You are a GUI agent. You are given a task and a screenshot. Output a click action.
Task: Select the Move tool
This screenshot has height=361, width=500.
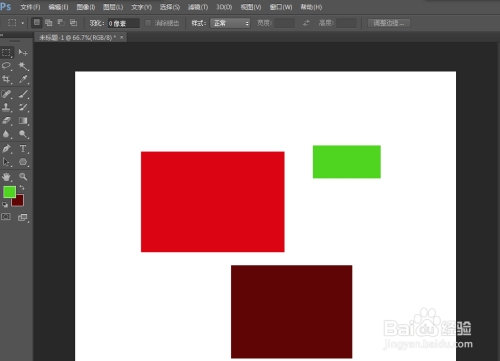pos(23,52)
